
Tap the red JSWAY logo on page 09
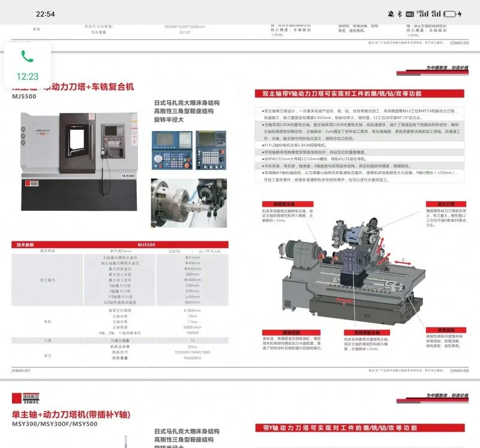tap(25, 398)
